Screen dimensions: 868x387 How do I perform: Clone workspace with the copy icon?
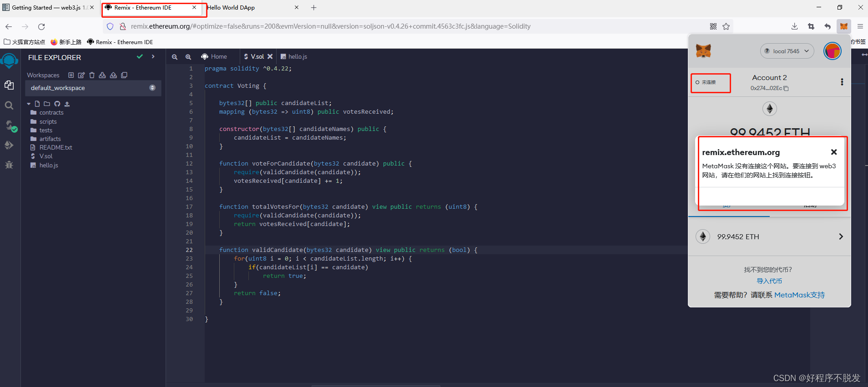(x=124, y=75)
